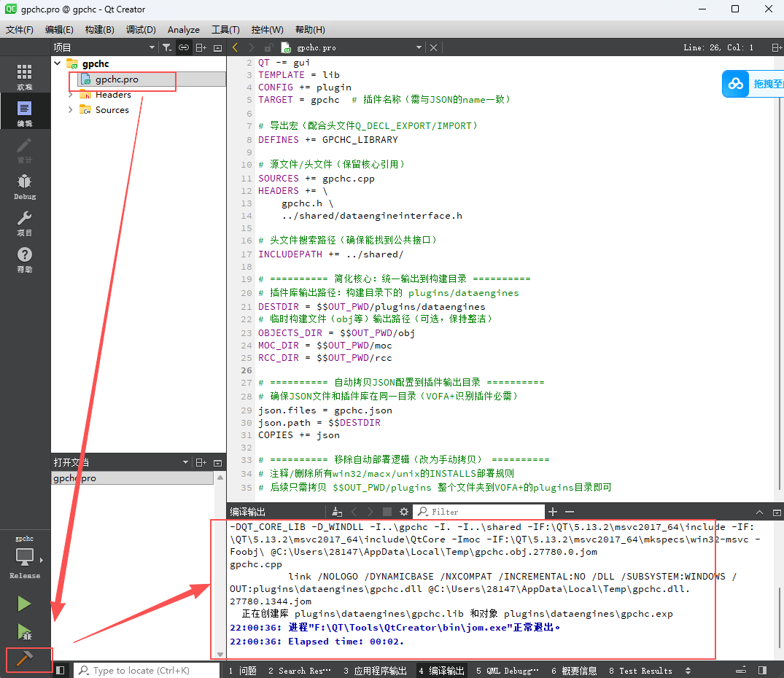Image resolution: width=784 pixels, height=678 pixels.
Task: Click the blue cloud drag-upload widget
Action: pyautogui.click(x=753, y=84)
